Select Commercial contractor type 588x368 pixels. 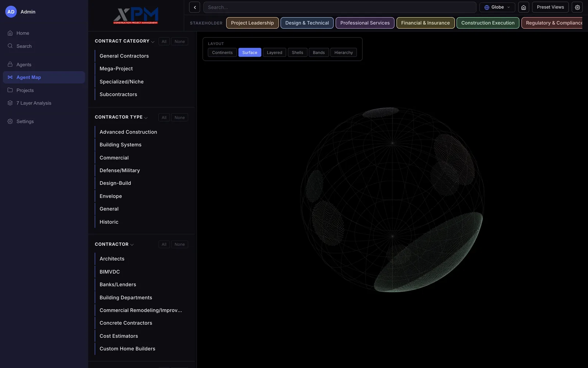tap(141, 158)
